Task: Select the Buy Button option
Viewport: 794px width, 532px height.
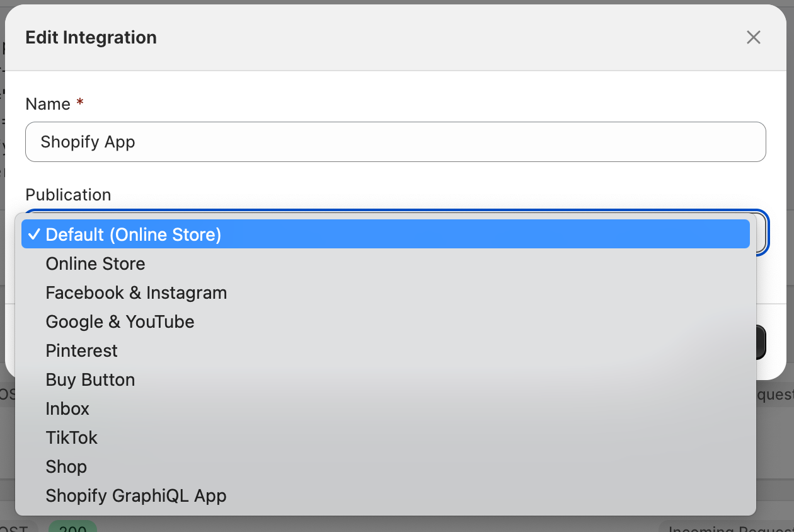Action: [90, 379]
